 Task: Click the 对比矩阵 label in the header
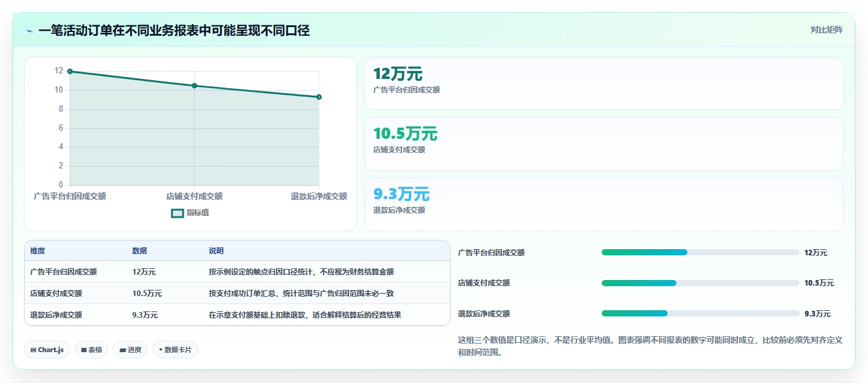[826, 30]
